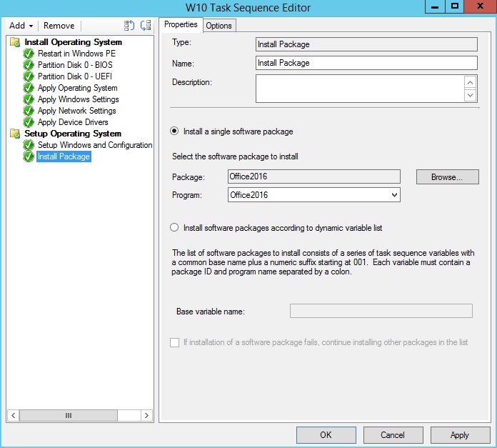497x448 pixels.
Task: Click the move step up icon
Action: tap(129, 26)
